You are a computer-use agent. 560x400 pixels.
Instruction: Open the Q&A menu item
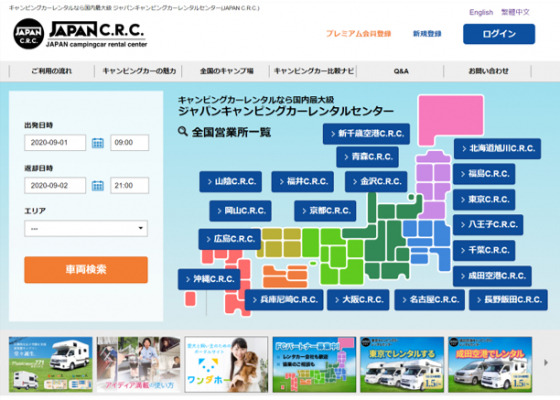pos(401,71)
